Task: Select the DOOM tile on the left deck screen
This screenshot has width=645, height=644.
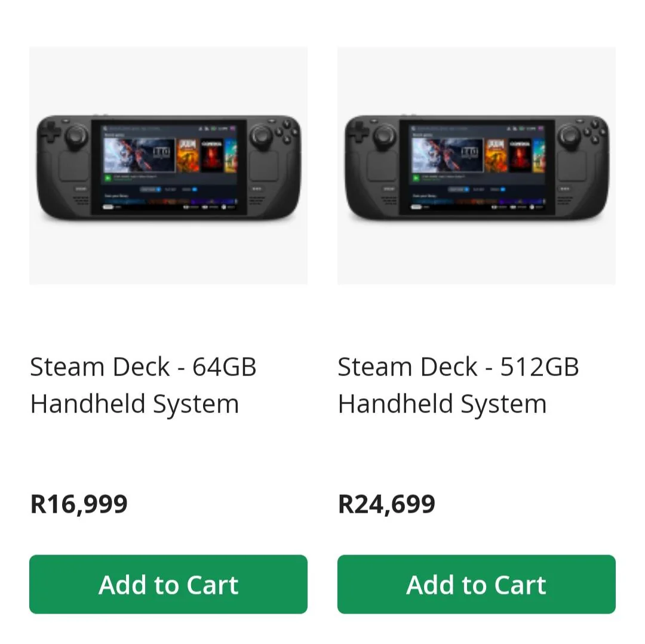Action: pos(188,155)
